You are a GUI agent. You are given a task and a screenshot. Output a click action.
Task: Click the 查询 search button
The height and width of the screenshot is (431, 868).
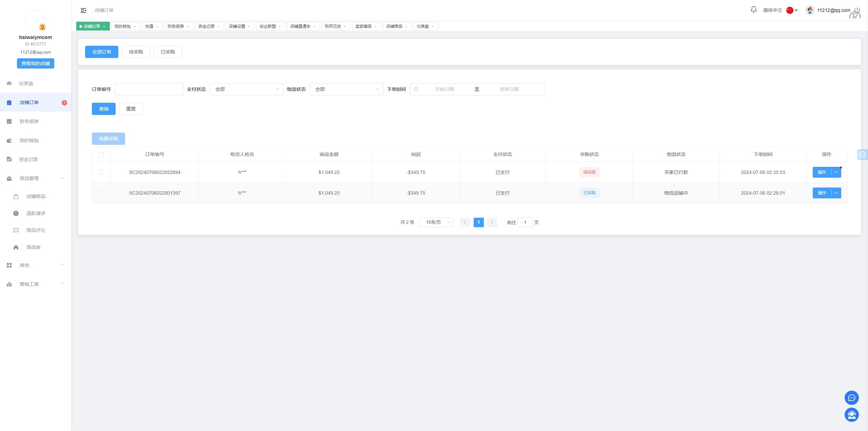tap(103, 109)
